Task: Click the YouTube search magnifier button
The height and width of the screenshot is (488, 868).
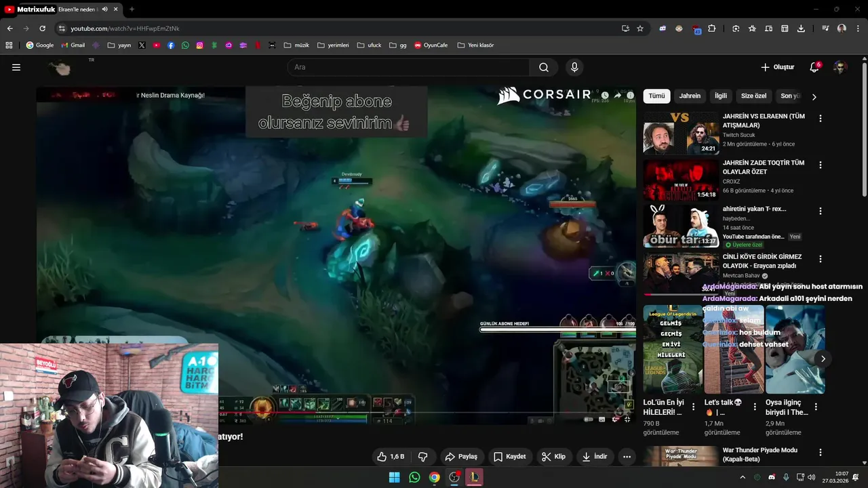Action: coord(544,67)
